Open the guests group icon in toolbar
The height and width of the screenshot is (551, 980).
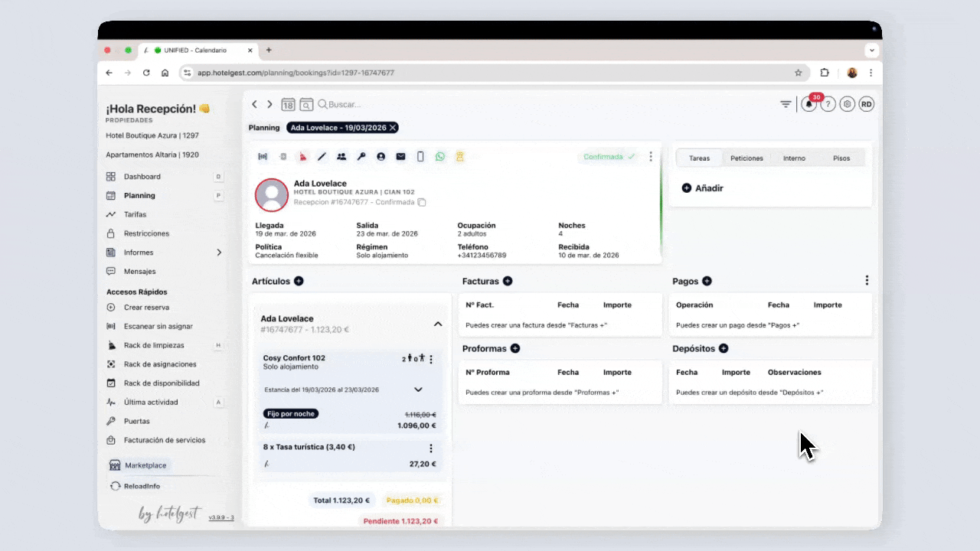pyautogui.click(x=341, y=156)
